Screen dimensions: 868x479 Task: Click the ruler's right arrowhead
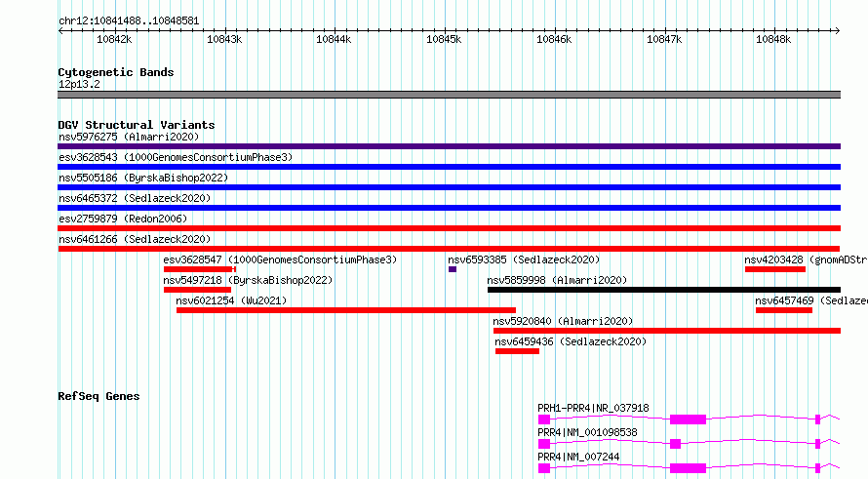point(838,30)
